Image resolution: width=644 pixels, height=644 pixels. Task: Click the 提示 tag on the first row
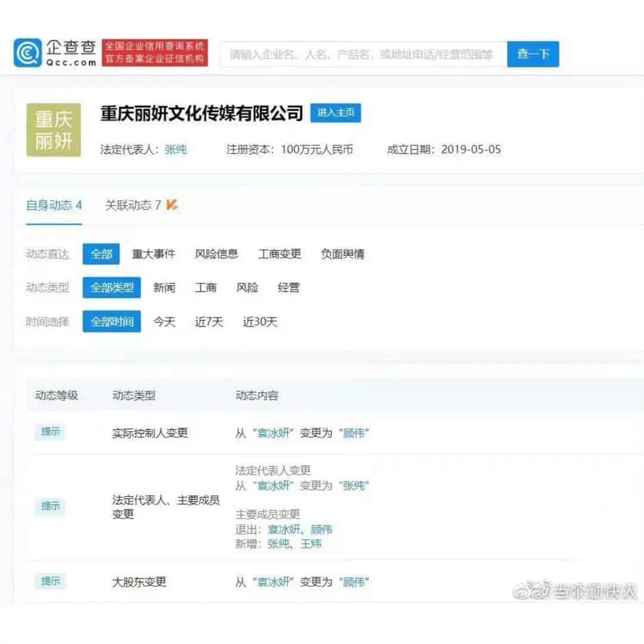pyautogui.click(x=50, y=432)
